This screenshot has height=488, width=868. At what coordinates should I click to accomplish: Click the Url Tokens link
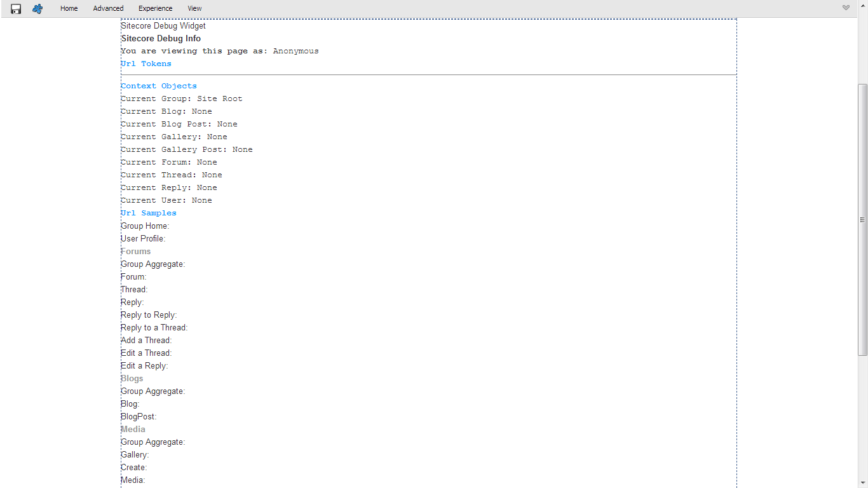click(146, 64)
